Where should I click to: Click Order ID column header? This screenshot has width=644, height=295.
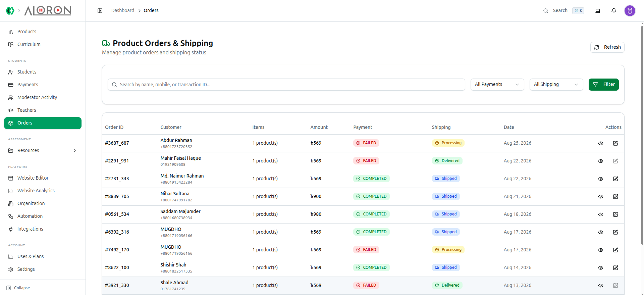pos(114,128)
